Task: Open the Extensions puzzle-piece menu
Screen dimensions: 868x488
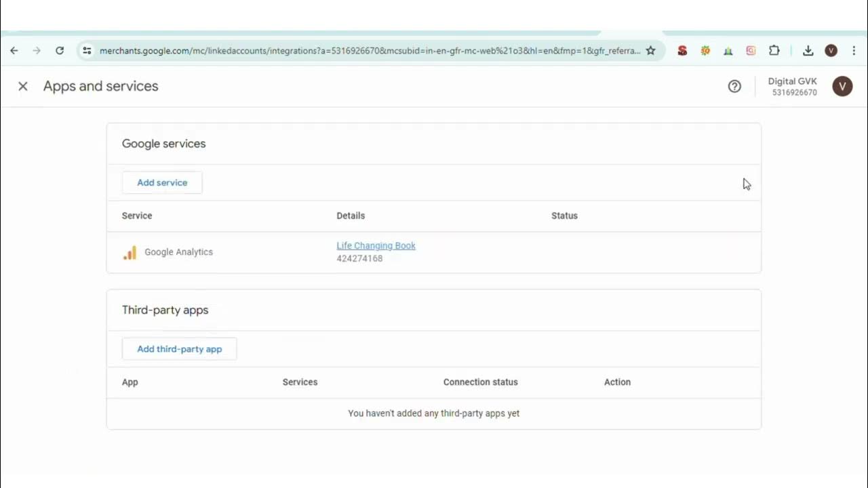Action: pyautogui.click(x=774, y=51)
